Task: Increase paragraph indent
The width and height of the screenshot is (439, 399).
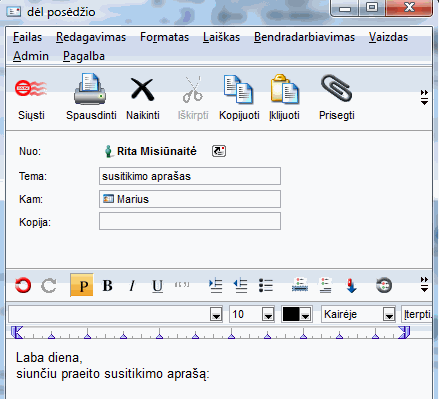Action: click(x=215, y=286)
